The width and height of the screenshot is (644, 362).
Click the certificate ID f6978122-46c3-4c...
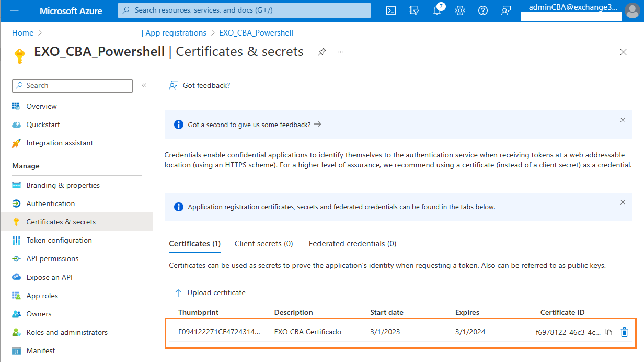point(568,332)
